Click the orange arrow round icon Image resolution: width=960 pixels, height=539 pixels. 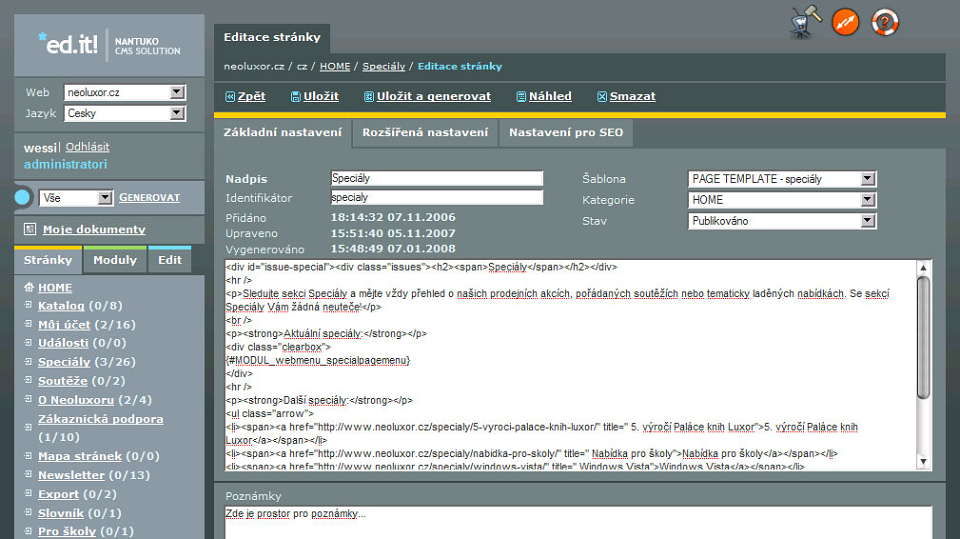tap(846, 23)
